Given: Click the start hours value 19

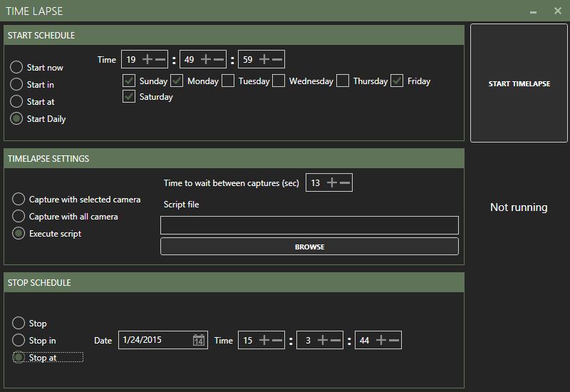Looking at the screenshot, I should (131, 59).
